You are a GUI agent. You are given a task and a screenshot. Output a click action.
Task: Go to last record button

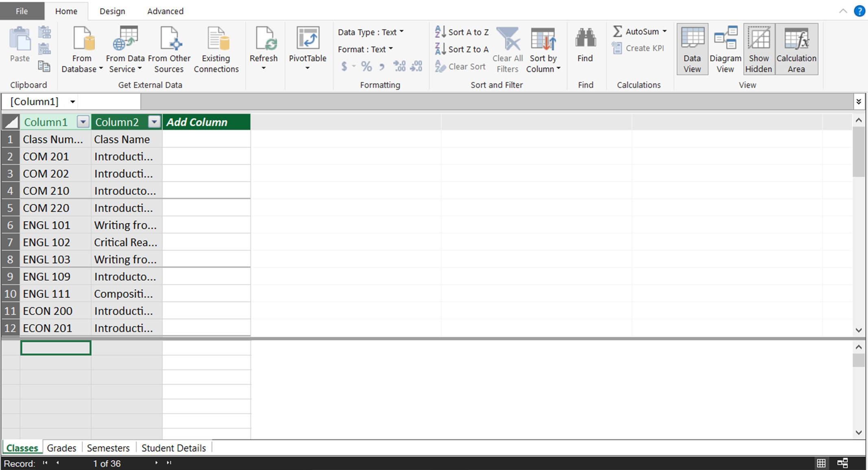click(x=169, y=463)
